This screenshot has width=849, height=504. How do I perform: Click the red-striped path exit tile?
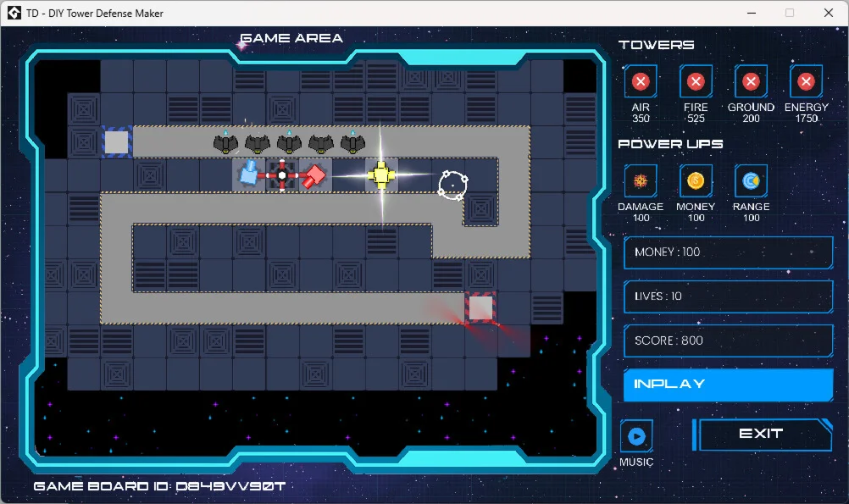480,308
